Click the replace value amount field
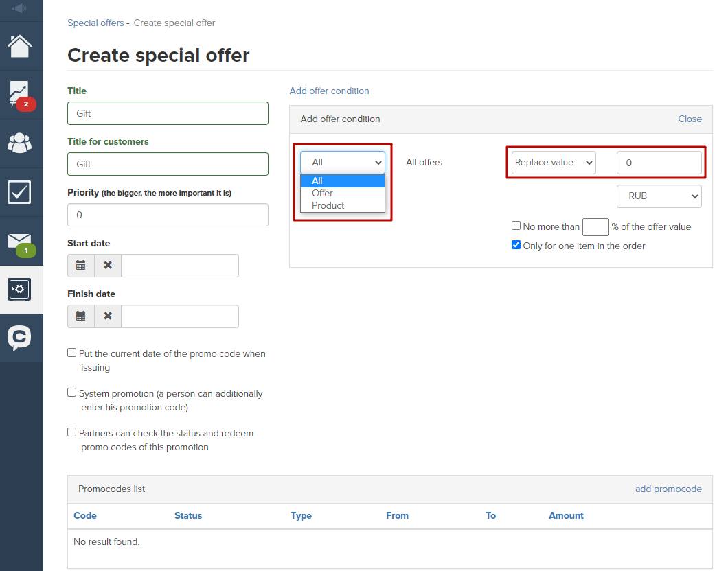This screenshot has width=728, height=571. coord(659,163)
